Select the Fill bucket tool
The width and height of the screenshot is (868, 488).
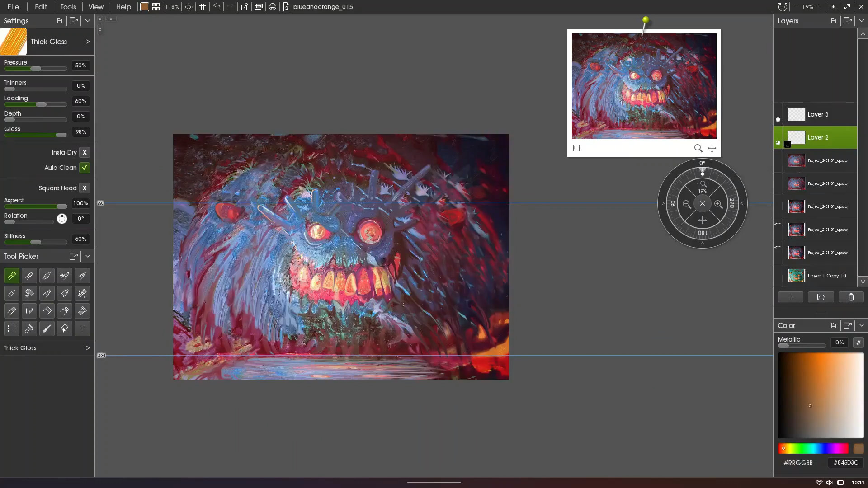[x=64, y=329]
